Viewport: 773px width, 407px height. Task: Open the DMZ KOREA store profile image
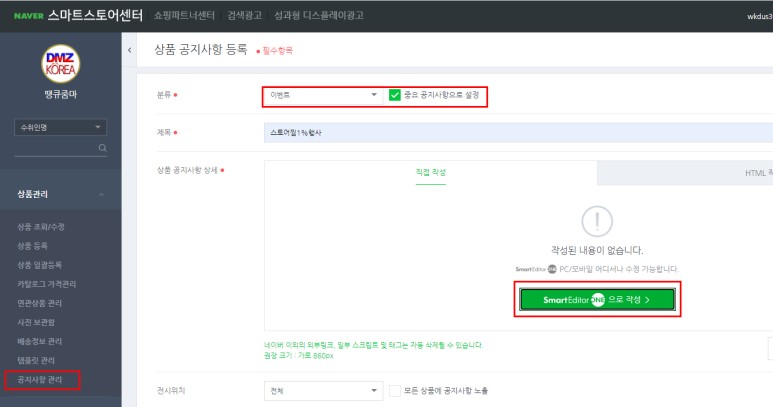point(61,64)
